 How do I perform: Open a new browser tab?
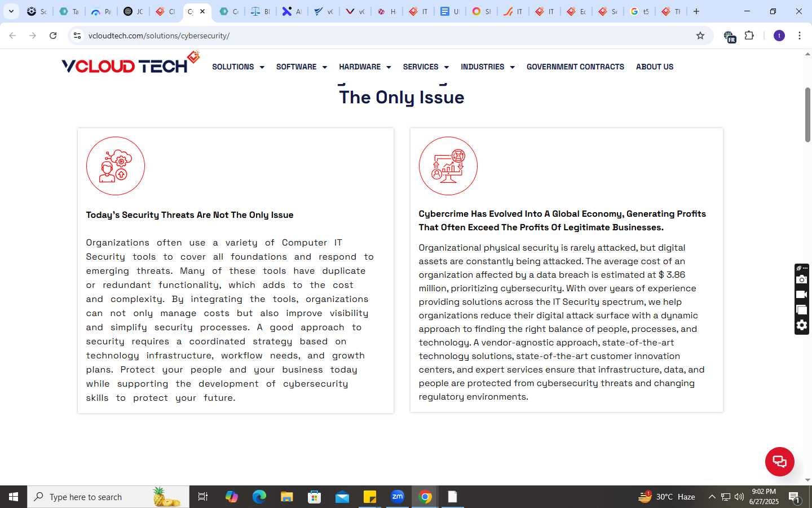coord(696,11)
